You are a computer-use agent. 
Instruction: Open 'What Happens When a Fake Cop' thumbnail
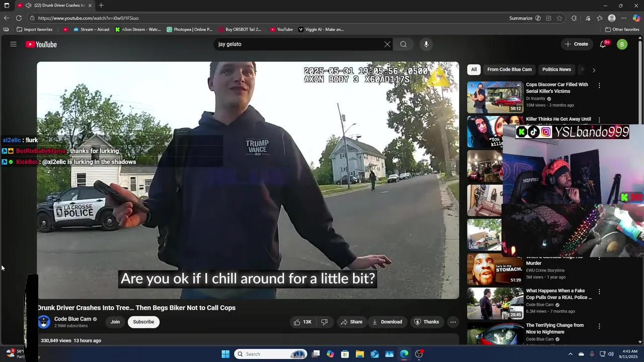pyautogui.click(x=495, y=303)
